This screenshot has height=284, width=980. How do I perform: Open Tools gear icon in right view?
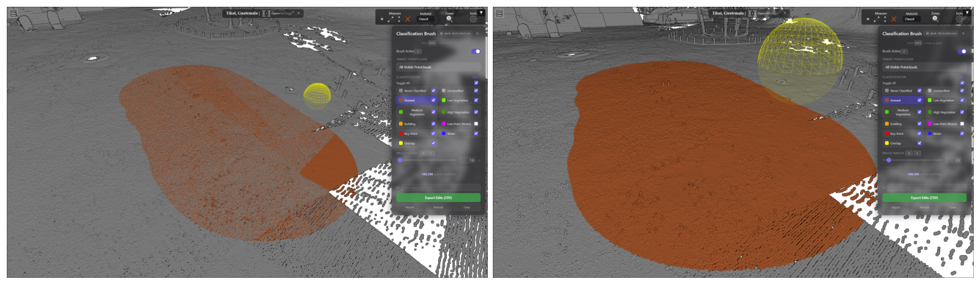tap(959, 19)
